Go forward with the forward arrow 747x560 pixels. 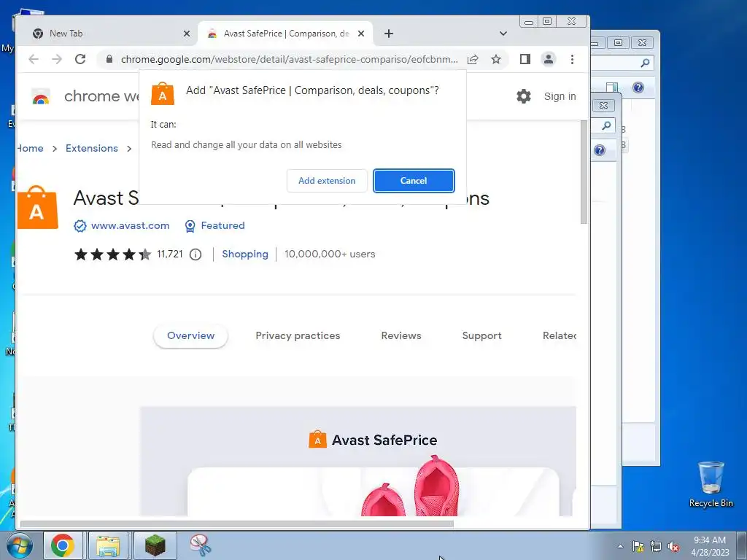click(57, 59)
